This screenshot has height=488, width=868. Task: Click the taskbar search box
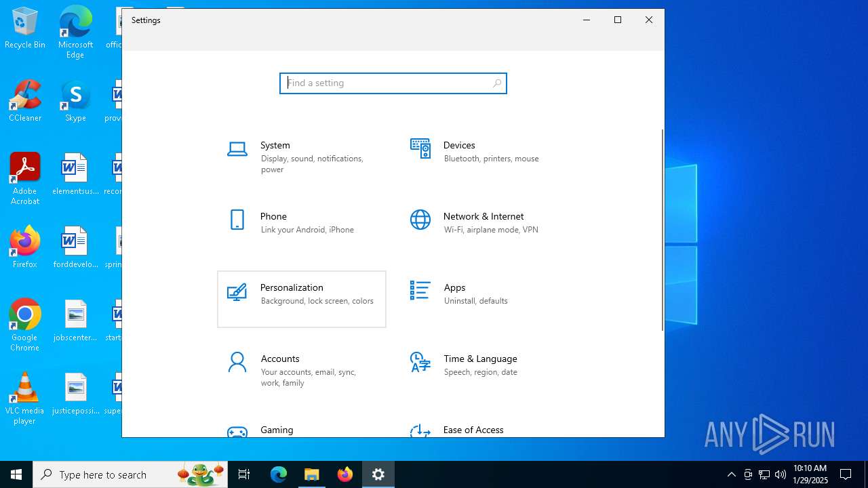130,474
